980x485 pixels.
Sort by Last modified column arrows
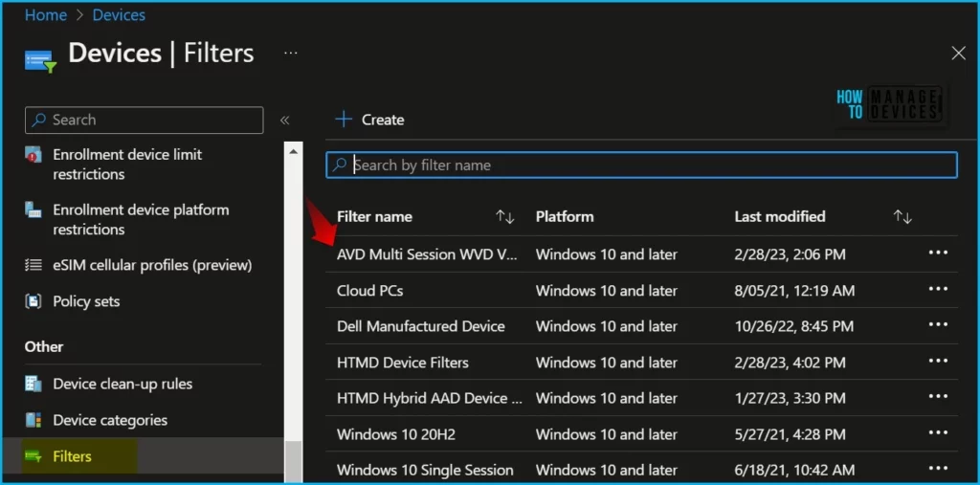click(x=902, y=217)
